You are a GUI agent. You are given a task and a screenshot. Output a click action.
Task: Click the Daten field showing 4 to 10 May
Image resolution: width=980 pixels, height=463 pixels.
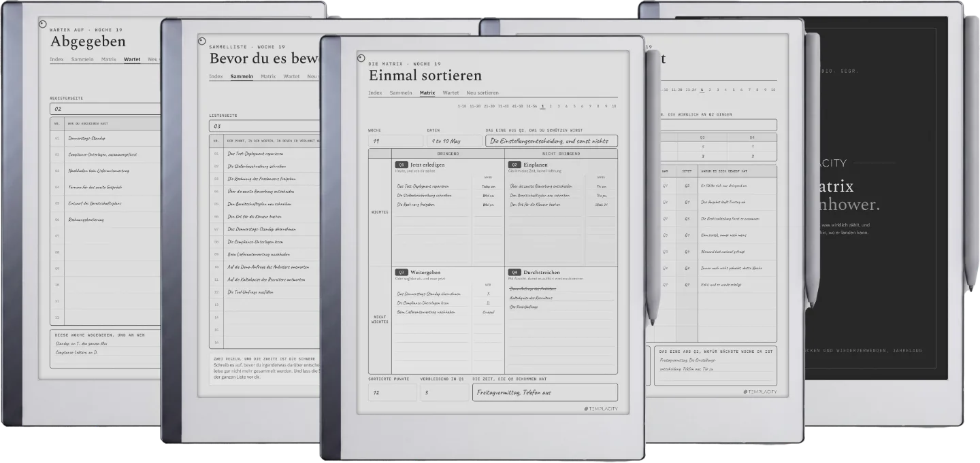tap(455, 141)
